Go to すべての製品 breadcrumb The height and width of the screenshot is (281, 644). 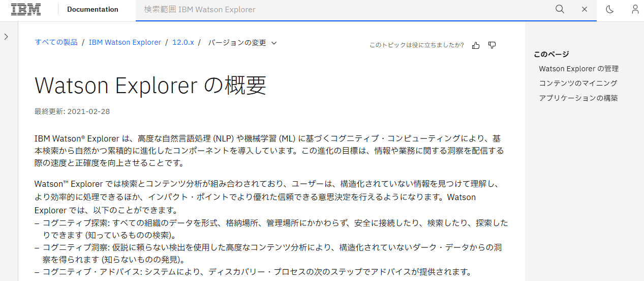pyautogui.click(x=56, y=42)
